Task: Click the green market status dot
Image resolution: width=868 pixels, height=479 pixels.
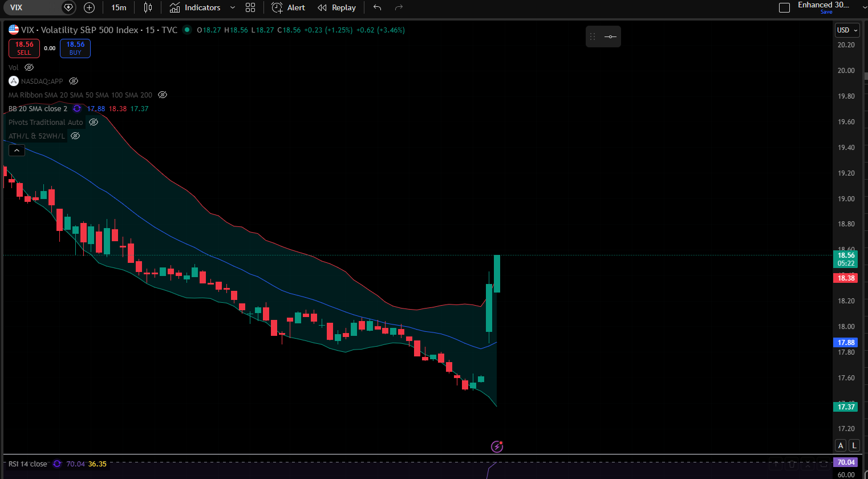Action: click(x=187, y=30)
